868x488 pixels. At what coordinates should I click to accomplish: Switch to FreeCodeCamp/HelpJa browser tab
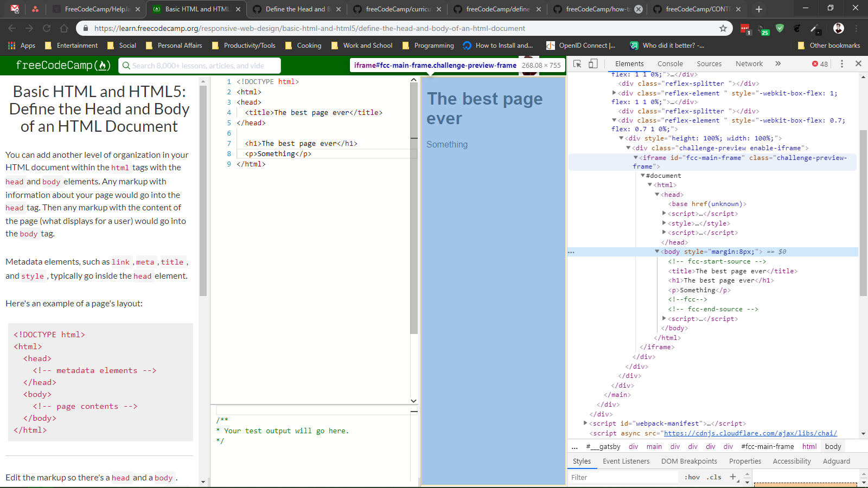(97, 9)
